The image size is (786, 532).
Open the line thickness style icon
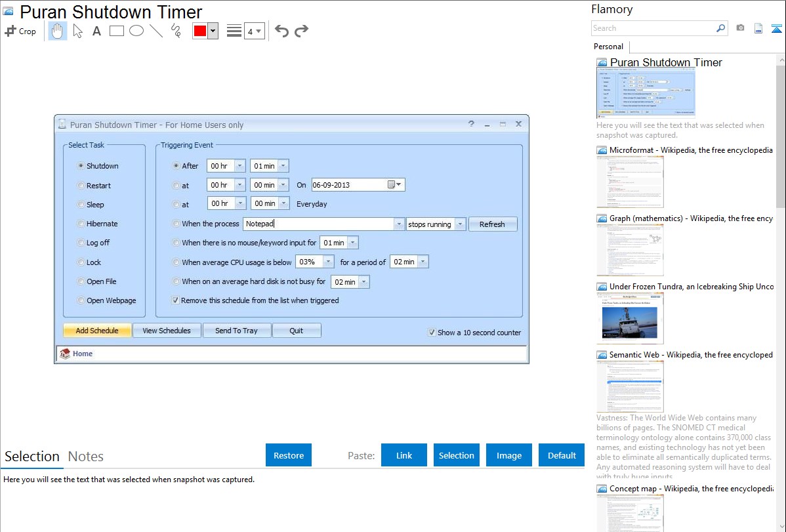[x=234, y=31]
